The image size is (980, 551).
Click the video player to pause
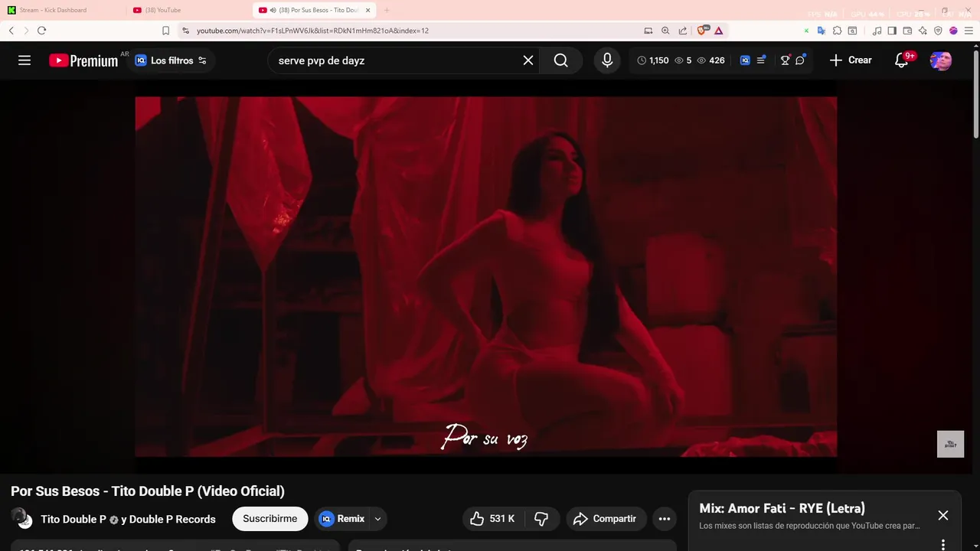(485, 276)
